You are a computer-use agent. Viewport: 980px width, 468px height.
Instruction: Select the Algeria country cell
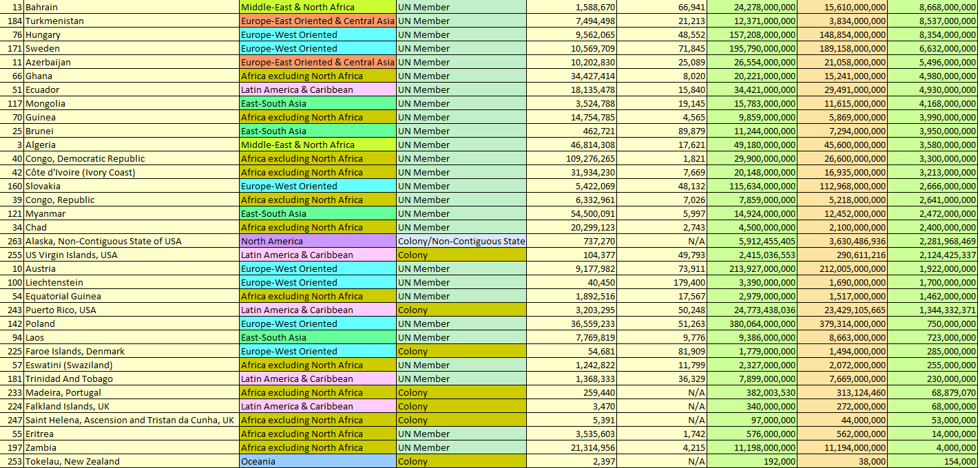click(132, 145)
